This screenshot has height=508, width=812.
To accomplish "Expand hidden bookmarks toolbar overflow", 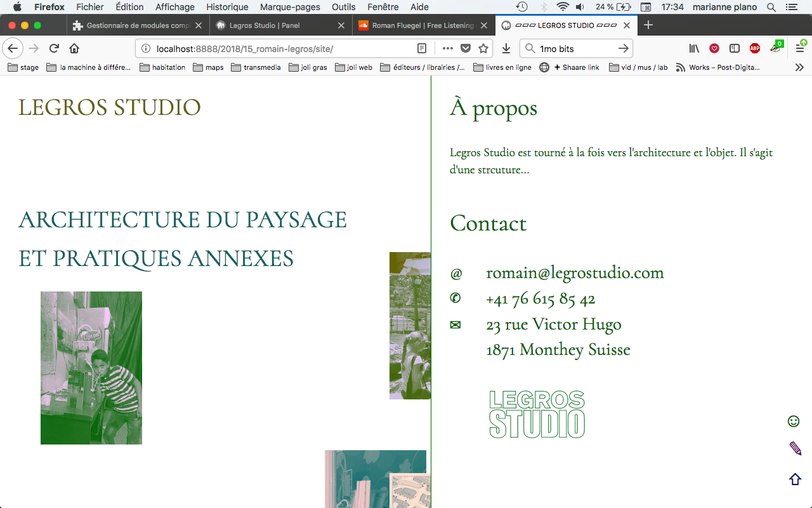I will [x=799, y=67].
